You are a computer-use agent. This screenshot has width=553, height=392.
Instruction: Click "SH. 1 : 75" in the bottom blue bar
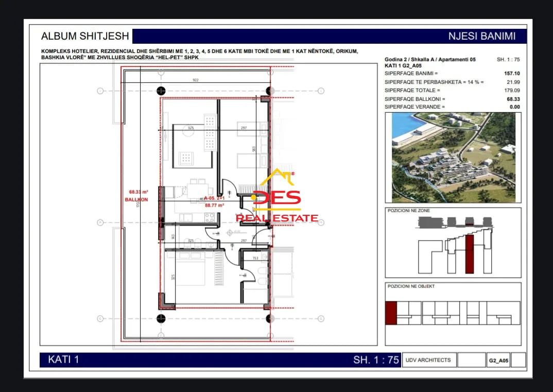coord(376,360)
